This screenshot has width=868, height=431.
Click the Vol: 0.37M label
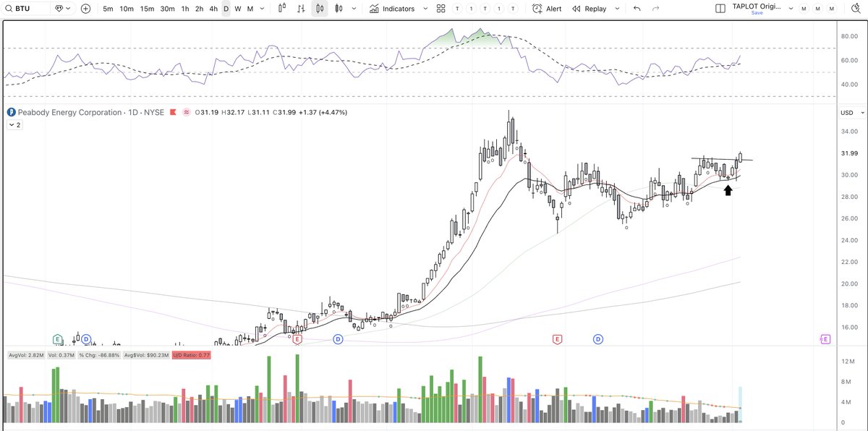[61, 355]
